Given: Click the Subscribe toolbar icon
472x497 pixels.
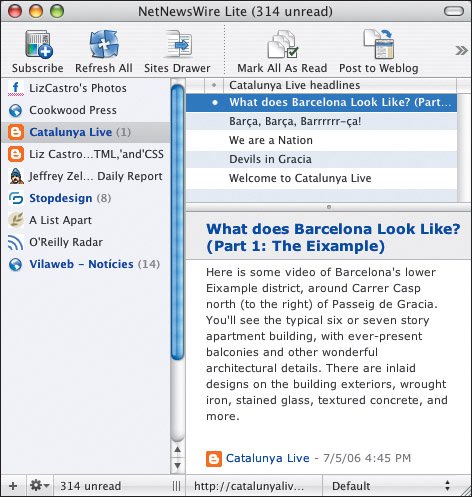Looking at the screenshot, I should coord(38,45).
